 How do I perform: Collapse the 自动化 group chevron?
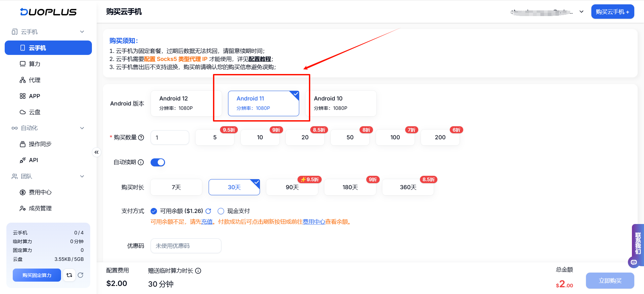click(x=82, y=128)
